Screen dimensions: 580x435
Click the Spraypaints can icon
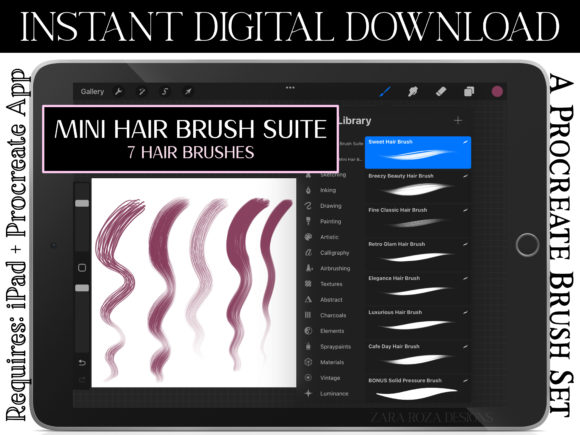[x=308, y=346]
